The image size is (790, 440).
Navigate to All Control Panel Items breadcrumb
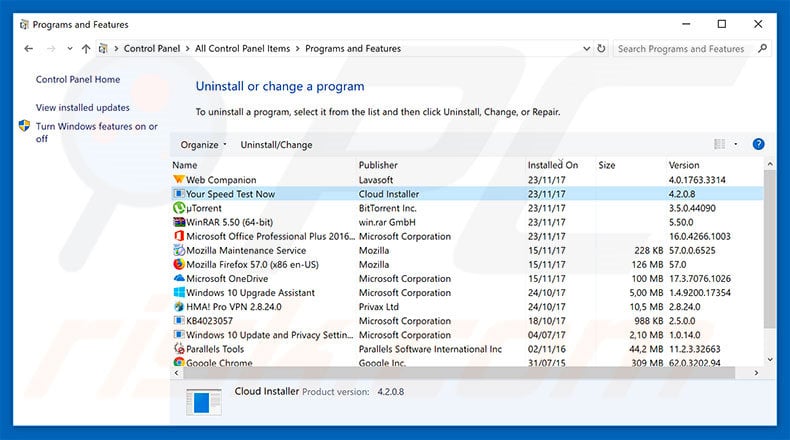tap(242, 48)
